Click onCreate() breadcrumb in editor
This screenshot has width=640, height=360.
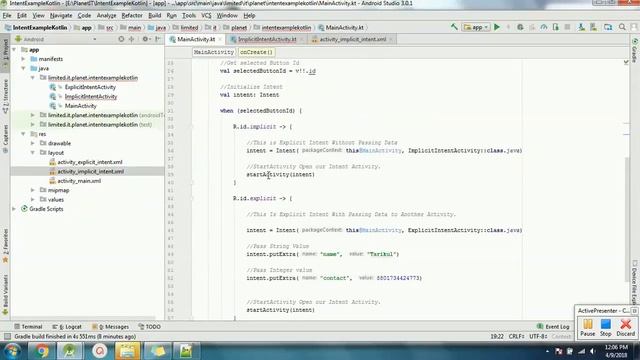[256, 52]
